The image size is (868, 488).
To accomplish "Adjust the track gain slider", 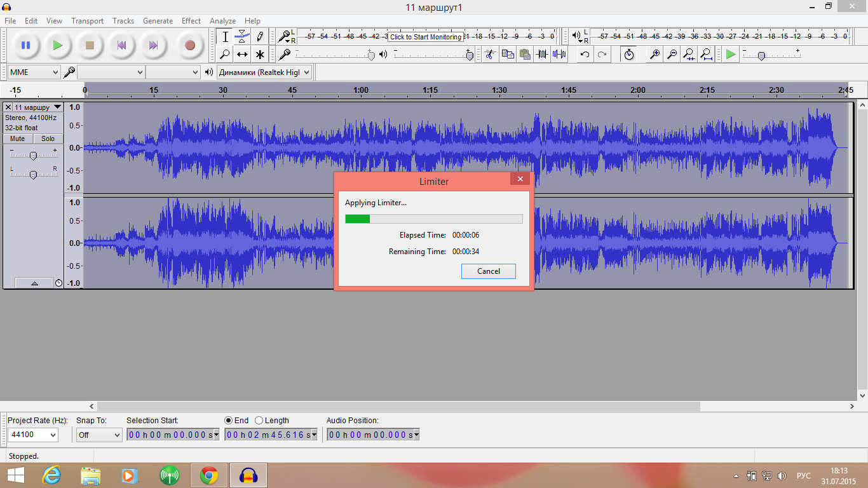I will point(33,154).
